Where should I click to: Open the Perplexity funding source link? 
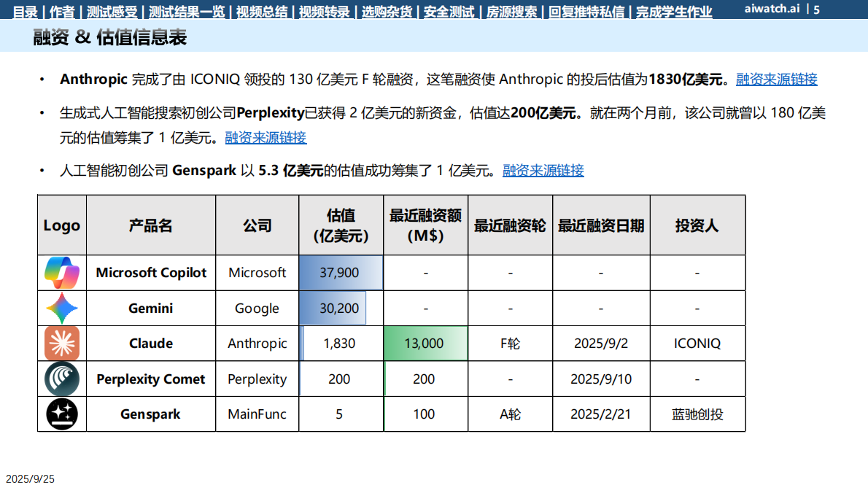tap(266, 137)
